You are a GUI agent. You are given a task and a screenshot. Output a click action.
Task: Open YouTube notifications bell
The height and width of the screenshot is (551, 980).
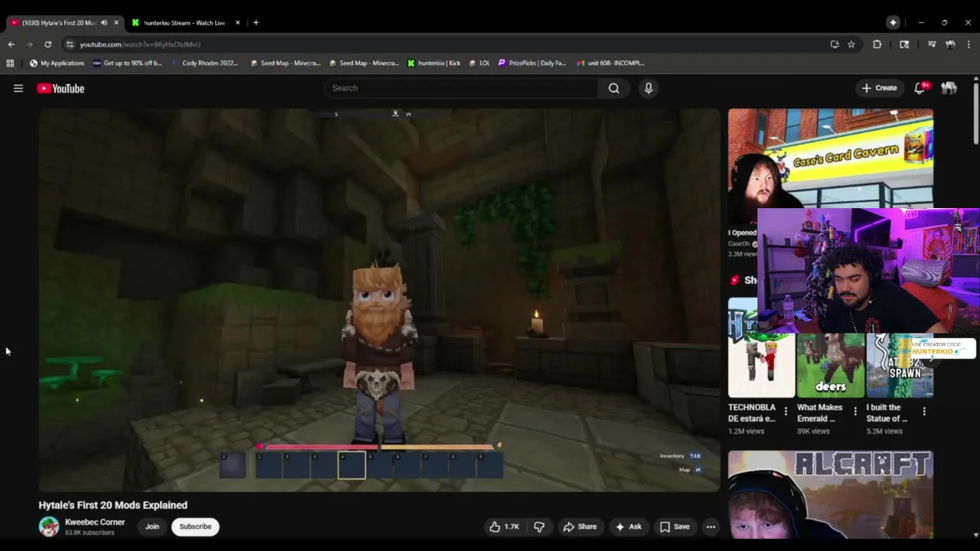point(920,88)
